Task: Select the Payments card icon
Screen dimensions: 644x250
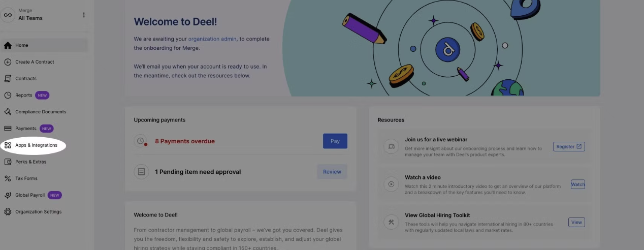Action: (8, 129)
